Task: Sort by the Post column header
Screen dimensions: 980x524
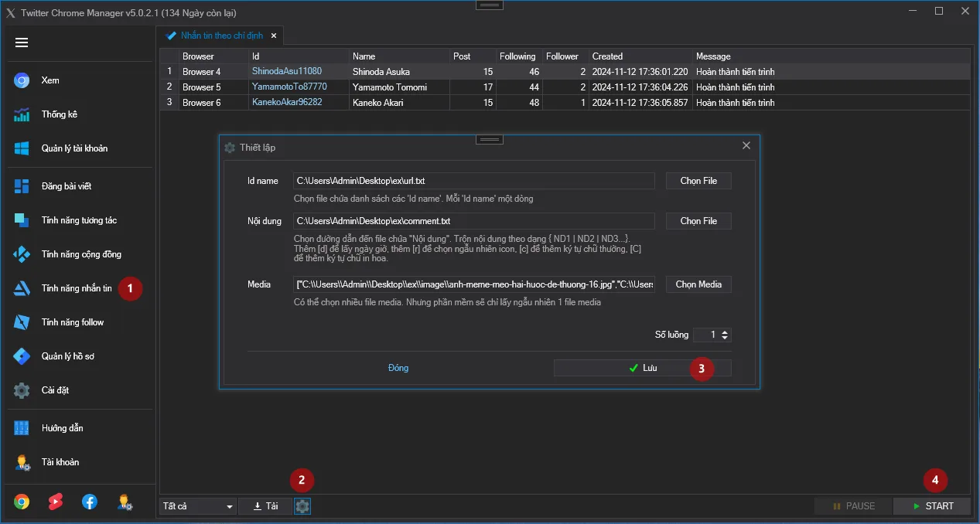Action: pyautogui.click(x=473, y=56)
